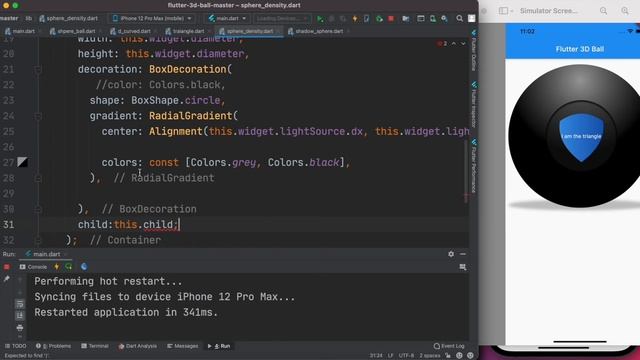
Task: Open the Dart Analysis tool window
Action: pyautogui.click(x=138, y=346)
